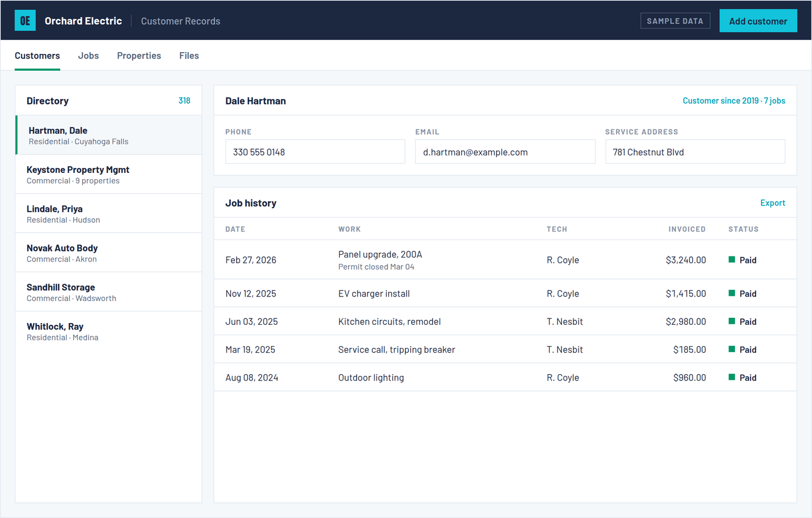Switch to the Jobs tab

(x=88, y=56)
